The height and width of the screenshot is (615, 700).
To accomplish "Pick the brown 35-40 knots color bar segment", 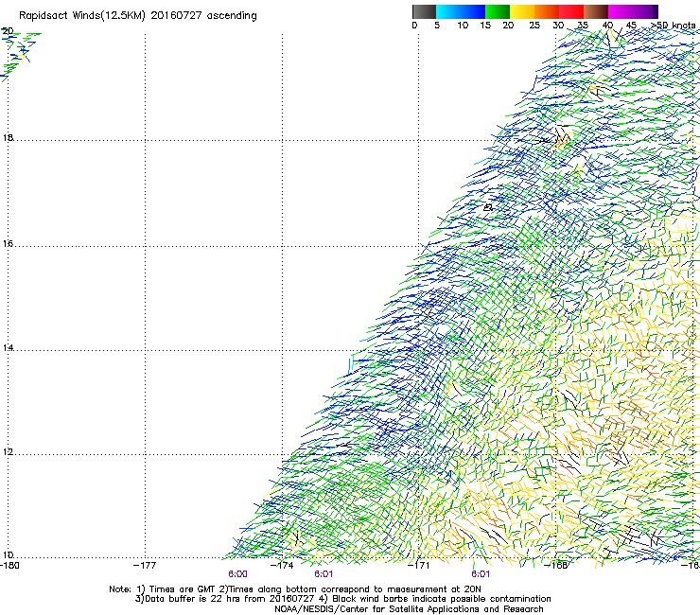I will click(x=596, y=11).
